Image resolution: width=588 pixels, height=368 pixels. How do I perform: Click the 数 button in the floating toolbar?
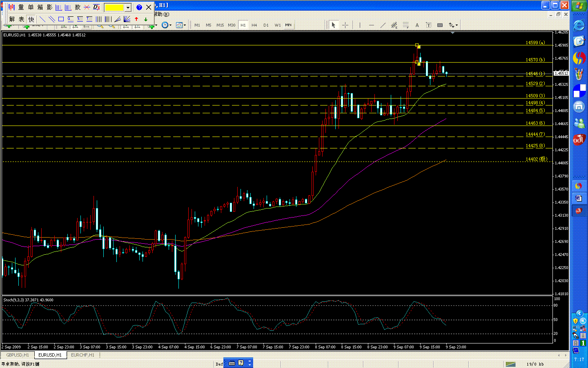78,7
